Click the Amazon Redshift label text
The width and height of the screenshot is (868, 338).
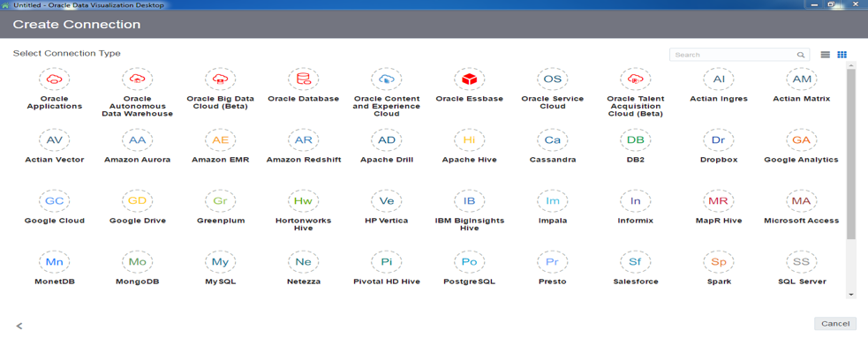tap(304, 160)
